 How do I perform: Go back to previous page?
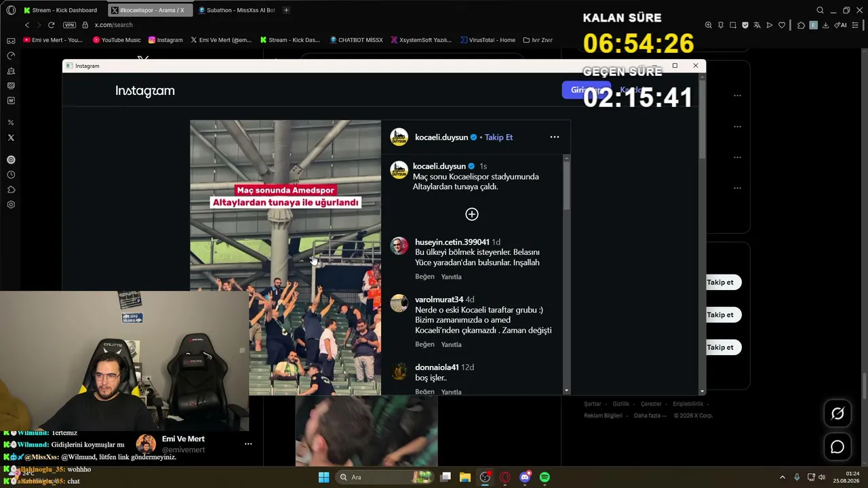pyautogui.click(x=27, y=25)
